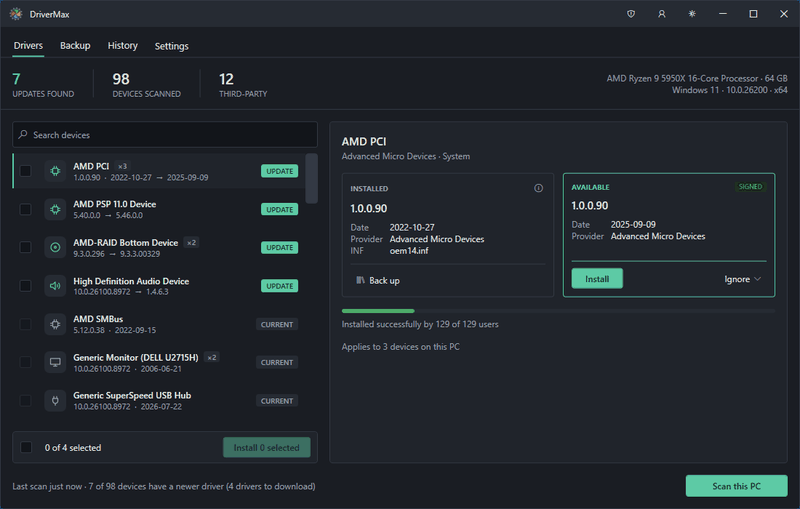Click 'Applies to 3 devices on this PC'

[x=401, y=347]
